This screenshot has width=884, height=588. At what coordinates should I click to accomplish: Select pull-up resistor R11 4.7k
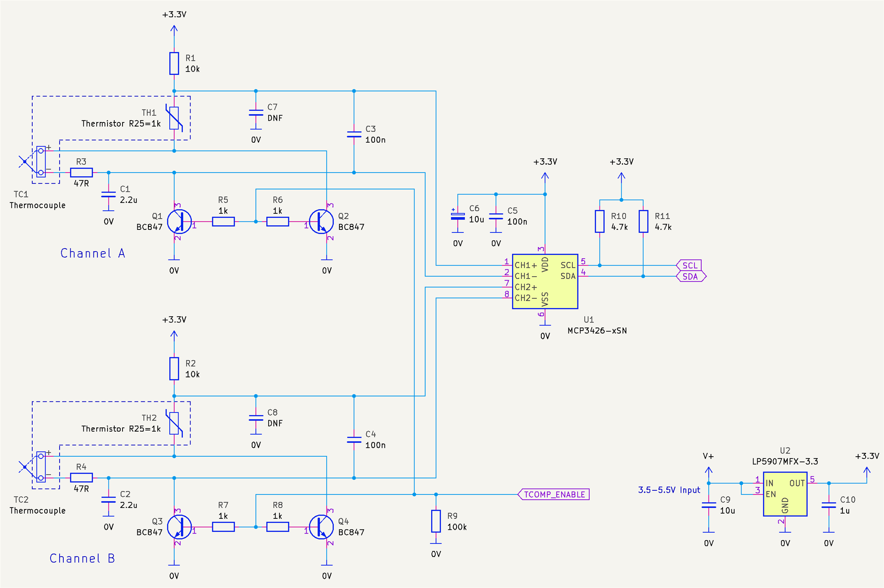tap(643, 221)
